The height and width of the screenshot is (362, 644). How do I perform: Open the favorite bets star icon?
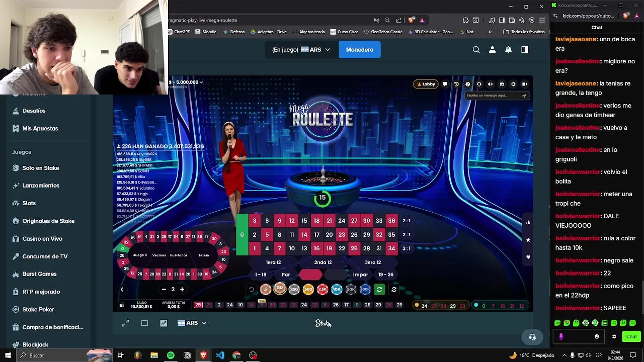pos(528,240)
